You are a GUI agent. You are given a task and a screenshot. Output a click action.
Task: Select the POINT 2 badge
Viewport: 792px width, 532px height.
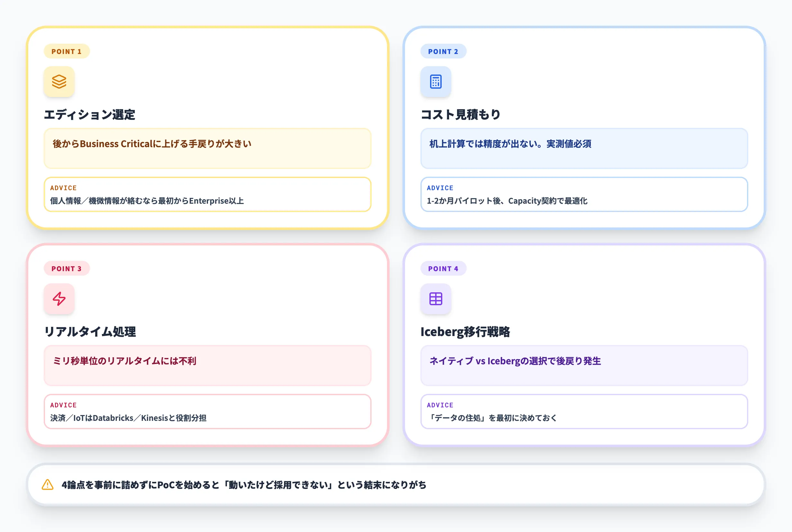(x=443, y=51)
